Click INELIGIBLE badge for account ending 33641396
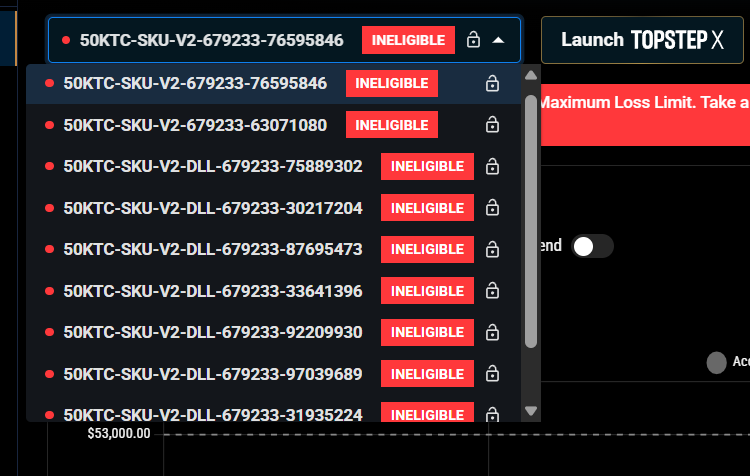 pos(427,291)
